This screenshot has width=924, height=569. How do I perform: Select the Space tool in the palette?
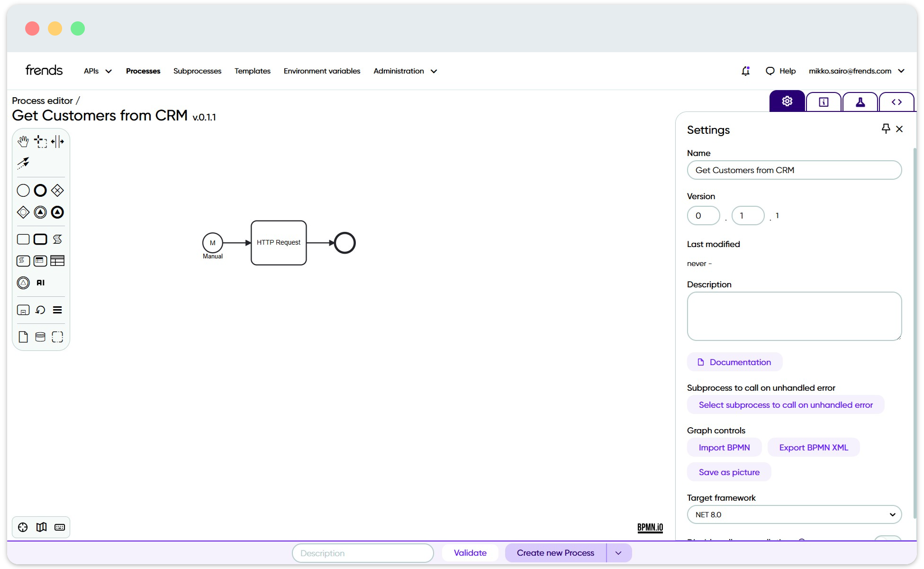57,141
